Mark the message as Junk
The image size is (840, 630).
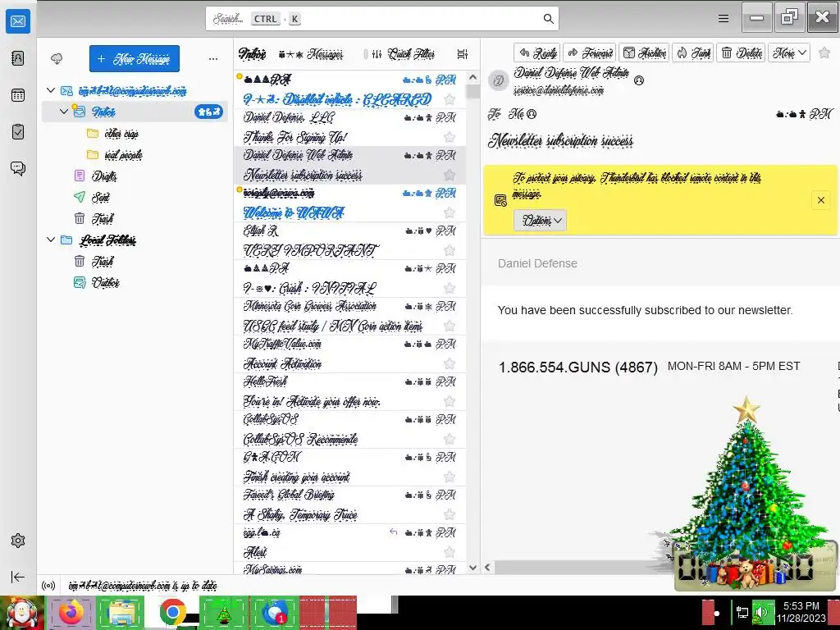point(692,52)
